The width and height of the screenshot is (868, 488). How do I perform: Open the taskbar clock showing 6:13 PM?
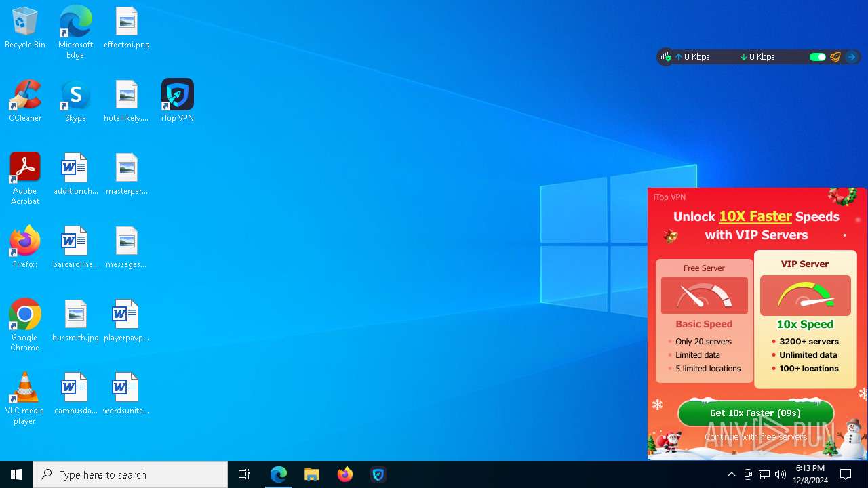click(810, 474)
